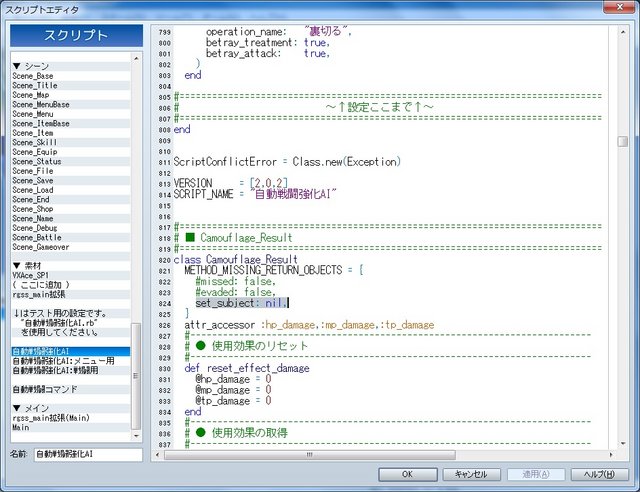The height and width of the screenshot is (492, 640).
Task: Select Scene_Map script entry
Action: [71, 95]
